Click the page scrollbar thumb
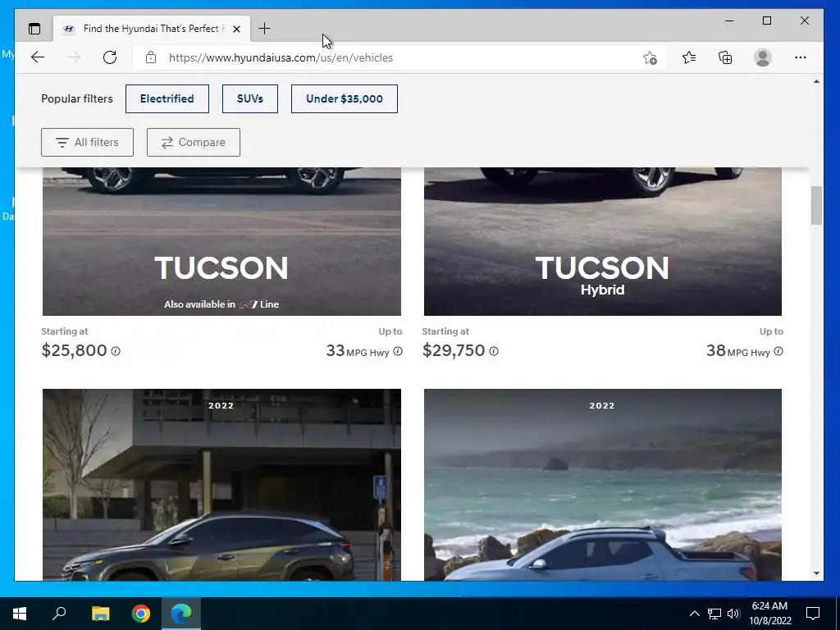The image size is (840, 630). [x=816, y=205]
